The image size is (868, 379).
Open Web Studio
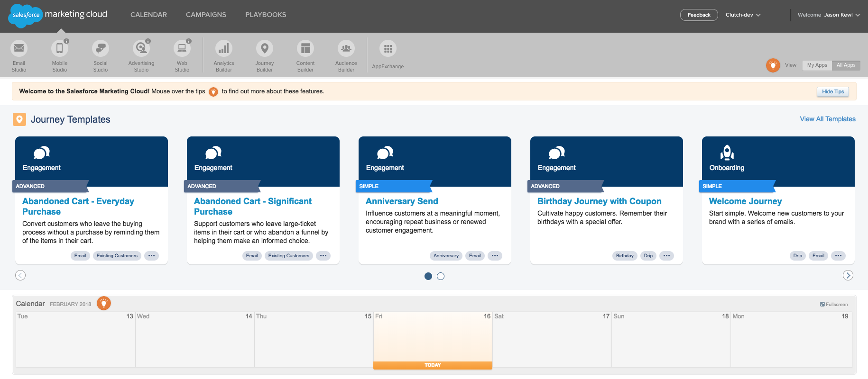[x=182, y=55]
